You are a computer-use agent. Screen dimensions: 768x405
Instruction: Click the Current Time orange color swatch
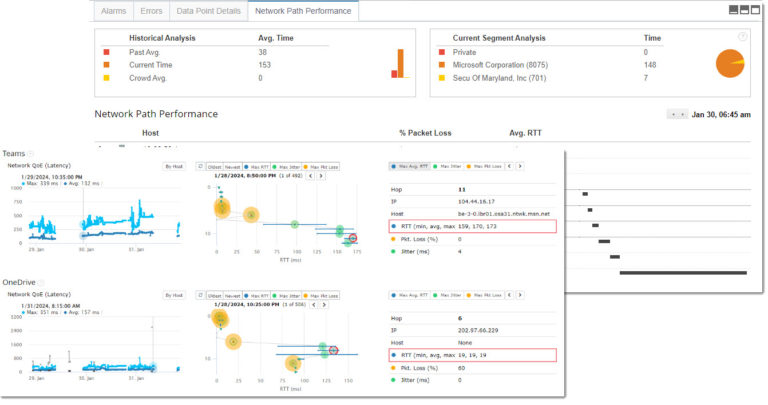point(106,65)
